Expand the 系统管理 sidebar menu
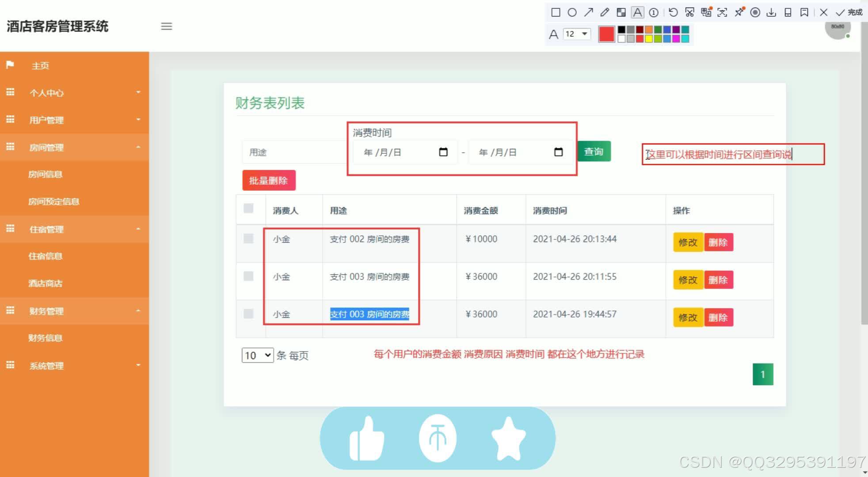The image size is (868, 477). tap(74, 366)
